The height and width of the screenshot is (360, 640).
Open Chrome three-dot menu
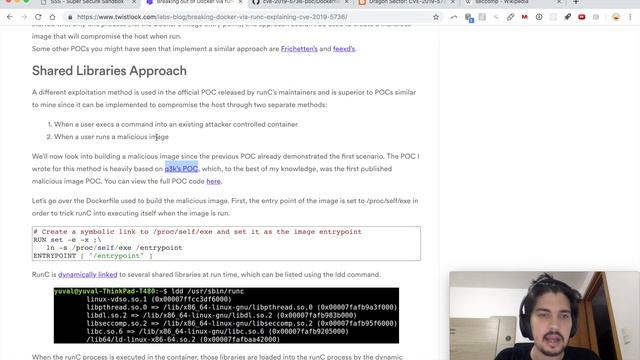pyautogui.click(x=630, y=17)
